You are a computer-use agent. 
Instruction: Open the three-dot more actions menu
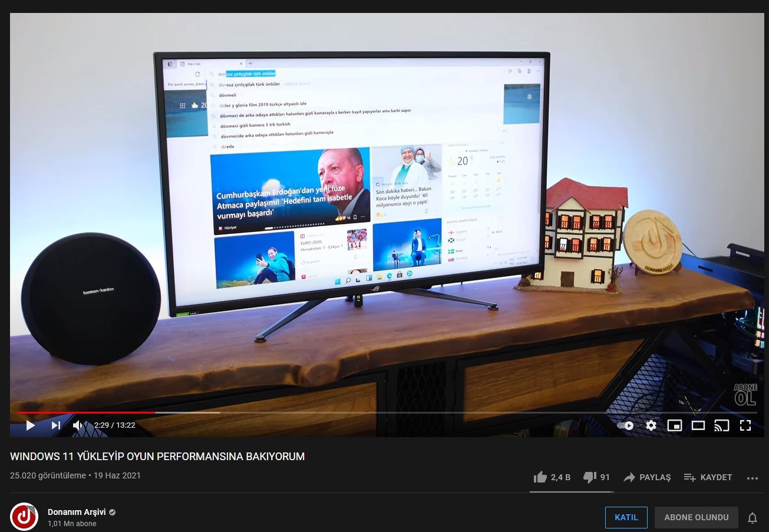(x=753, y=478)
